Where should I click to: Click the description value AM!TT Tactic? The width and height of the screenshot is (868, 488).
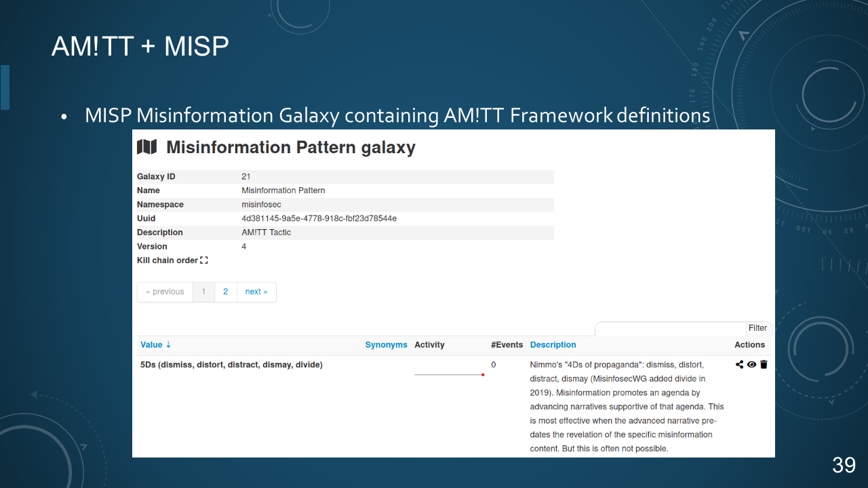click(x=266, y=232)
